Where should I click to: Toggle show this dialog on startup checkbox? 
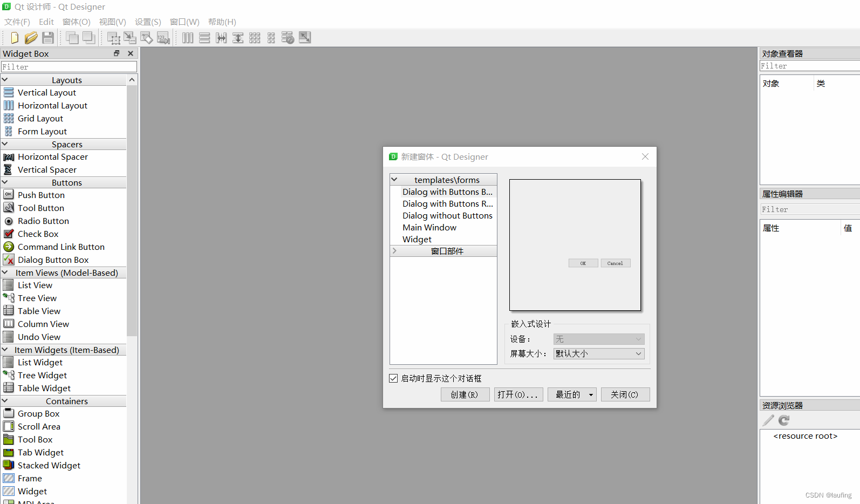click(393, 378)
